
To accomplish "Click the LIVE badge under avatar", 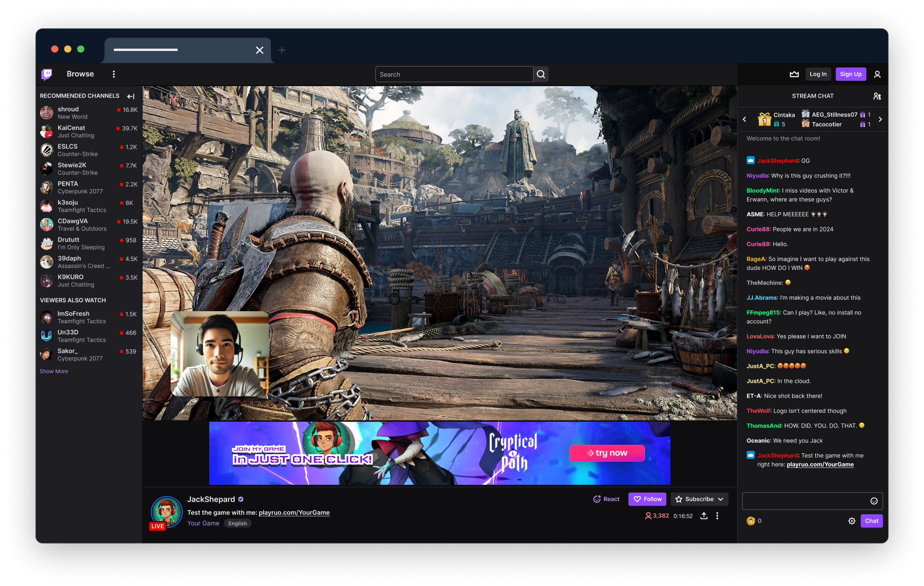I will [157, 526].
